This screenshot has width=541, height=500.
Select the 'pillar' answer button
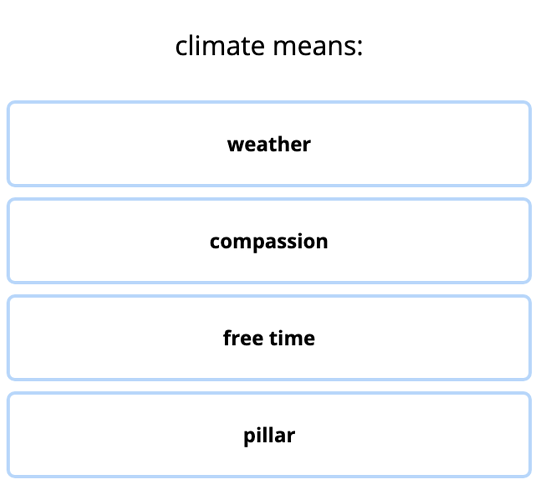269,435
